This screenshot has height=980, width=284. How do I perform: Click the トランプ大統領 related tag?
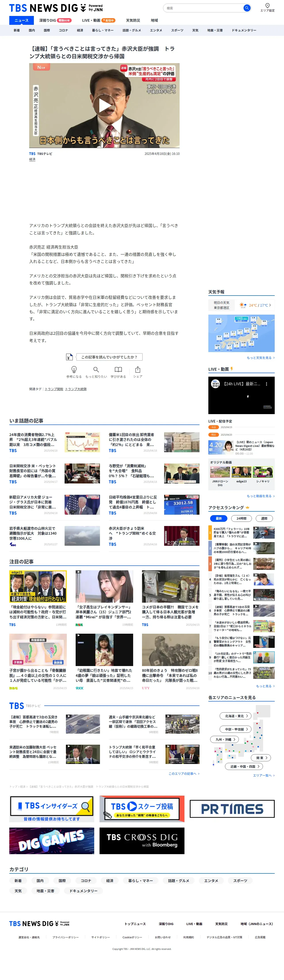[76, 389]
